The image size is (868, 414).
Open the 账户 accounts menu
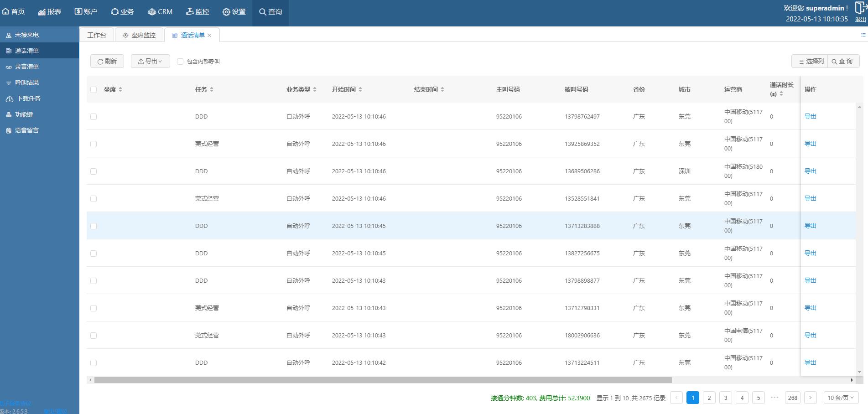click(x=86, y=12)
